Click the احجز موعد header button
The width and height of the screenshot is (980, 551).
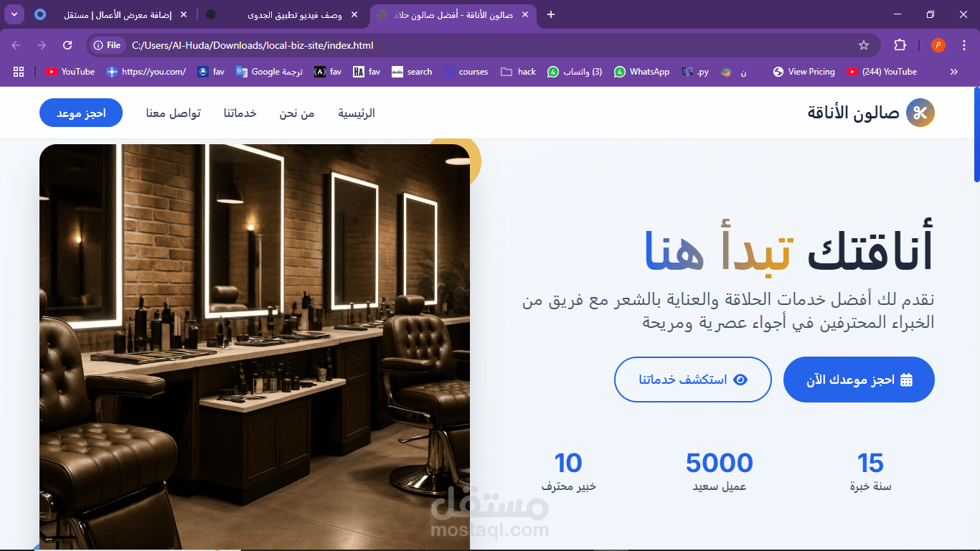(81, 113)
